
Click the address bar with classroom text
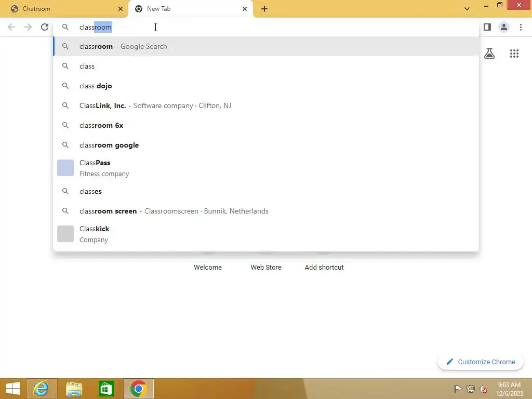266,27
